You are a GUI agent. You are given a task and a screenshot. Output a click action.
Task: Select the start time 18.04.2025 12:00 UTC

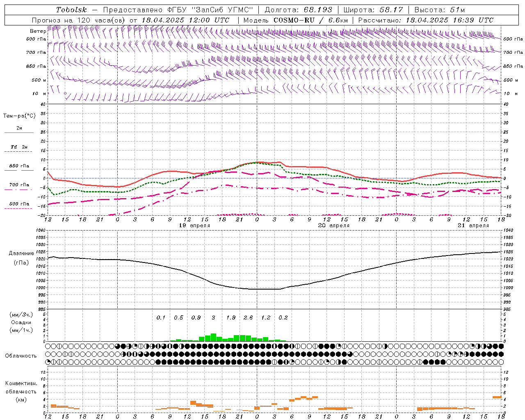click(185, 20)
